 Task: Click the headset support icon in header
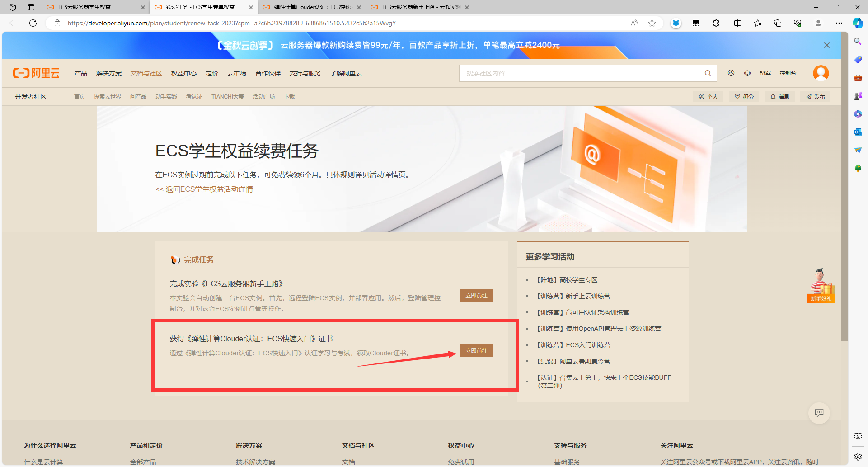point(747,73)
